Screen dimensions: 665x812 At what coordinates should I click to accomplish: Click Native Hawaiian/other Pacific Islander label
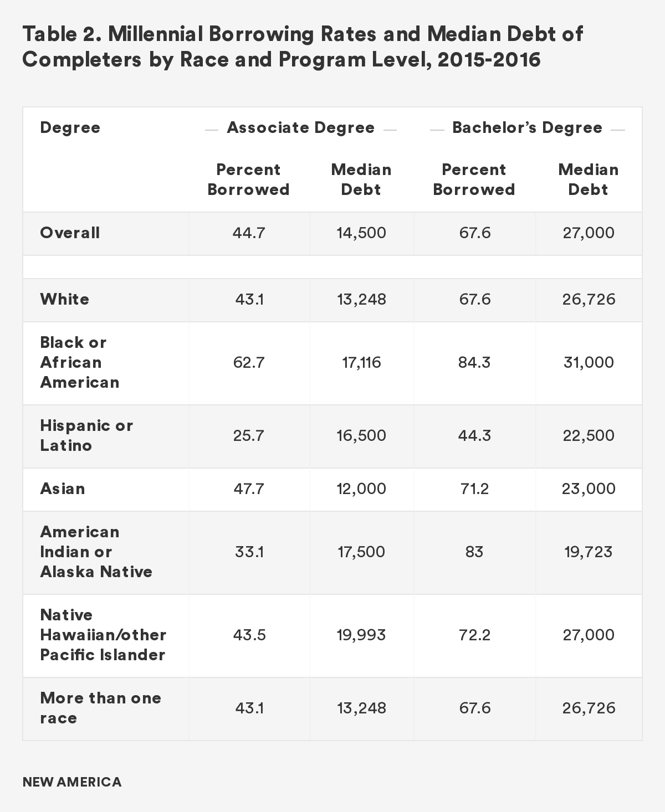[x=103, y=635]
